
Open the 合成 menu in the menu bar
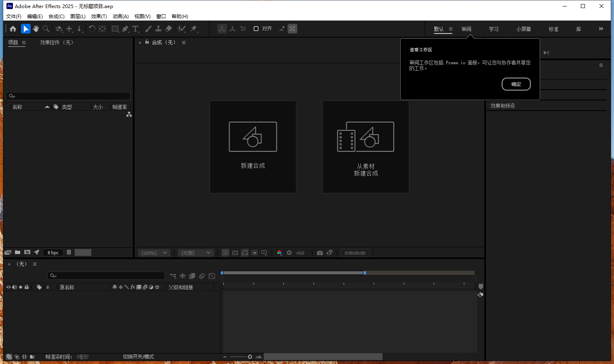56,16
